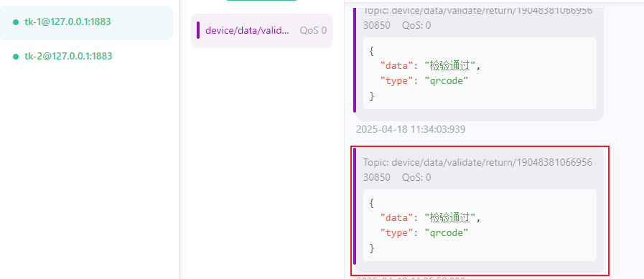The width and height of the screenshot is (644, 279).
Task: Select the tk-1@127.0.0.1:1883 connection
Action: (86, 22)
